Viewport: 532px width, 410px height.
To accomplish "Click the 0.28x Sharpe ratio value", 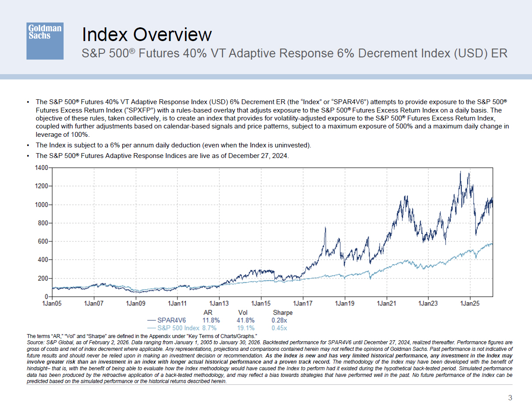I will 279,320.
